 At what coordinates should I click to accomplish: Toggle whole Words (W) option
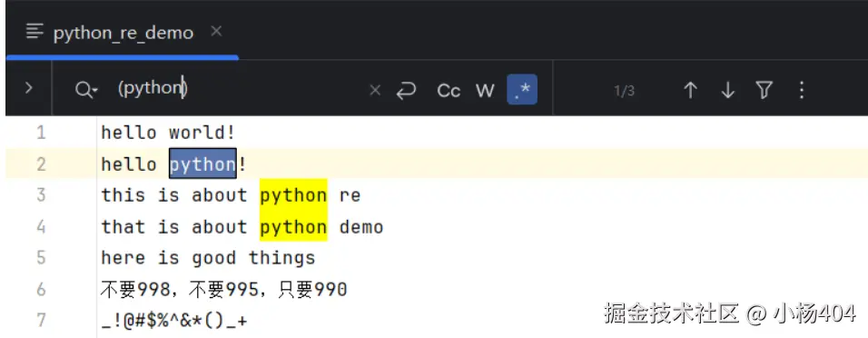(485, 90)
